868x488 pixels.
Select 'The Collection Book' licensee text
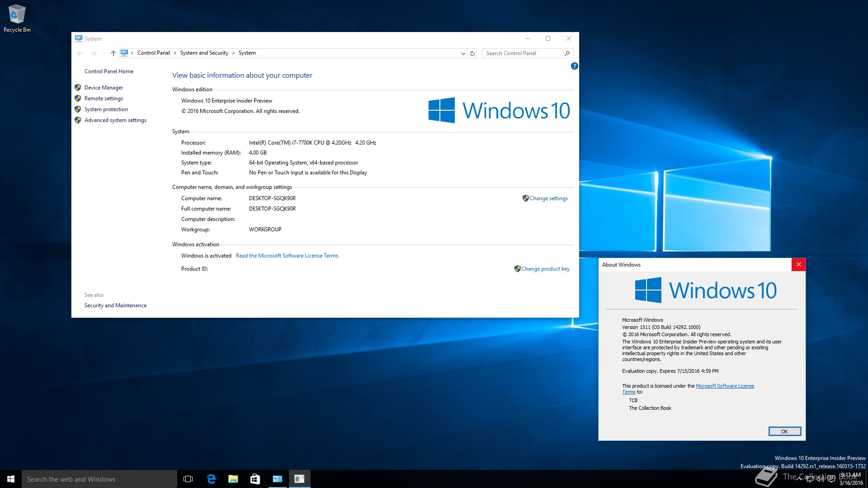650,408
